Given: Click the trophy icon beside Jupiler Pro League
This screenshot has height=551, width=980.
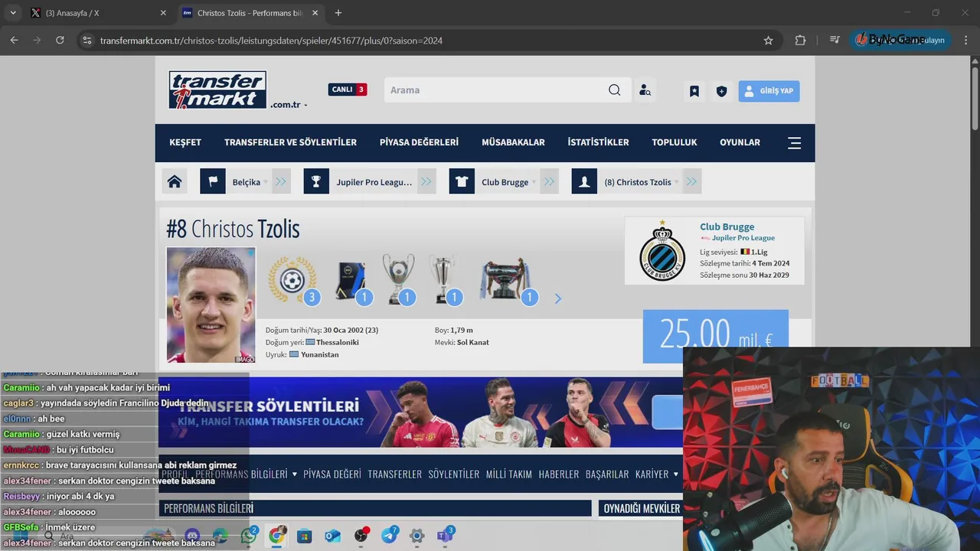Looking at the screenshot, I should pyautogui.click(x=316, y=181).
